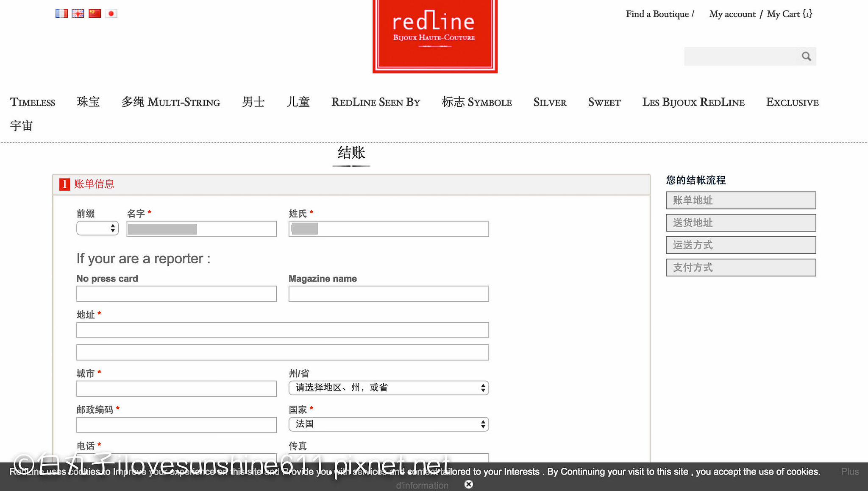Close the cookie notice banner
Image resolution: width=868 pixels, height=491 pixels.
(468, 484)
